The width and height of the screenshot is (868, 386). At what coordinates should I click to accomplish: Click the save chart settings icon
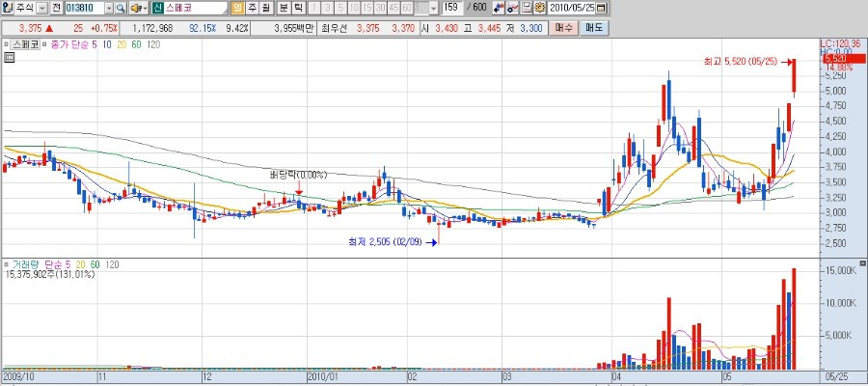pos(527,9)
